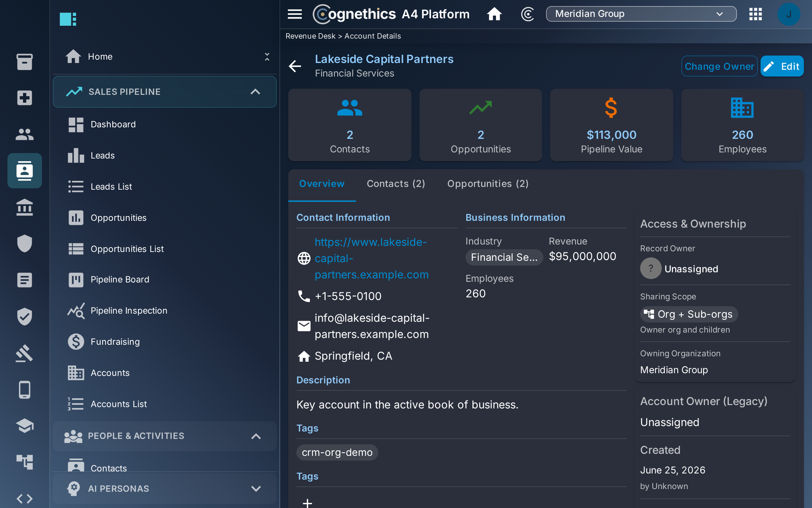This screenshot has width=812, height=508.
Task: Click the Revenue Desk breadcrumb
Action: 310,36
